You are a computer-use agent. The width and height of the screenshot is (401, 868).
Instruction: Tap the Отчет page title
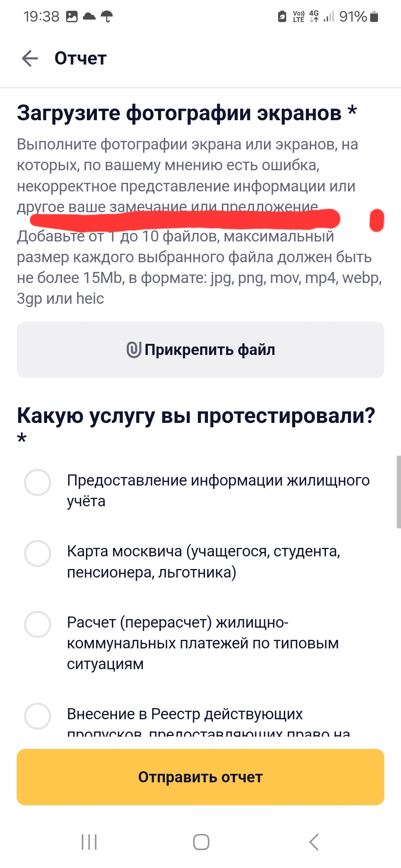tap(81, 58)
